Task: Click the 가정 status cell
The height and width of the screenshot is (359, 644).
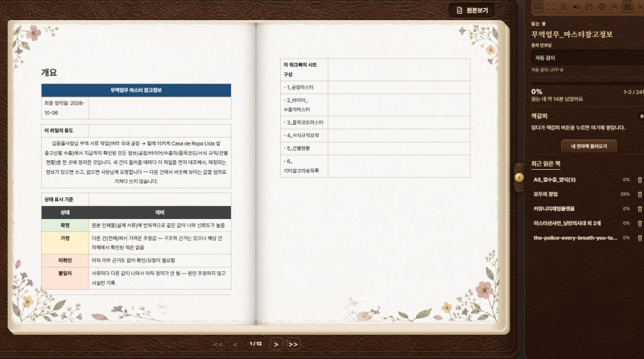Action: pos(65,243)
